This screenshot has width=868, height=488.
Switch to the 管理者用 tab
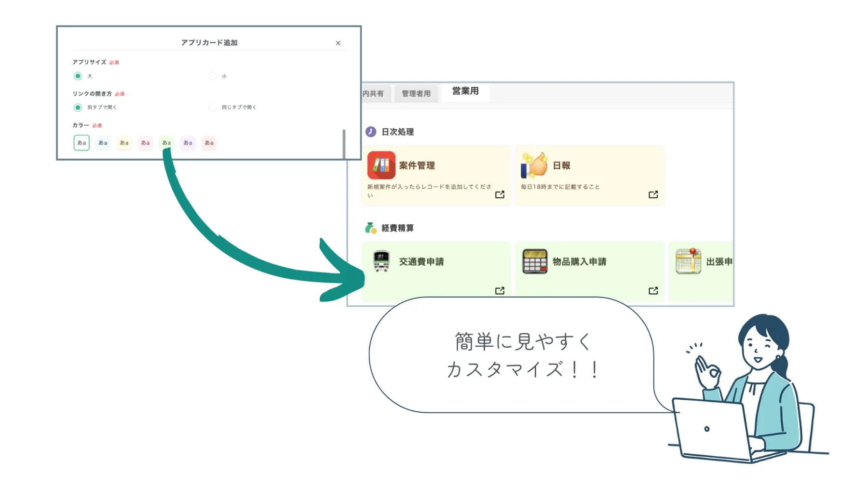click(416, 93)
